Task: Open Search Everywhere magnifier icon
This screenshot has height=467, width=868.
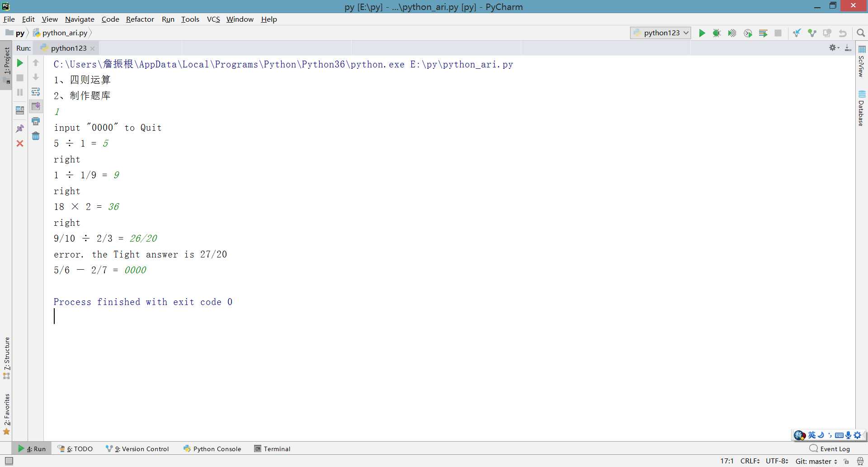Action: tap(861, 33)
